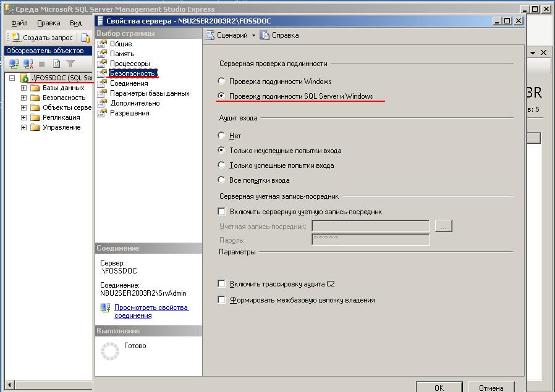Screen dimensions: 555x392
Task: Click the Управление folder icon
Action: (35, 128)
